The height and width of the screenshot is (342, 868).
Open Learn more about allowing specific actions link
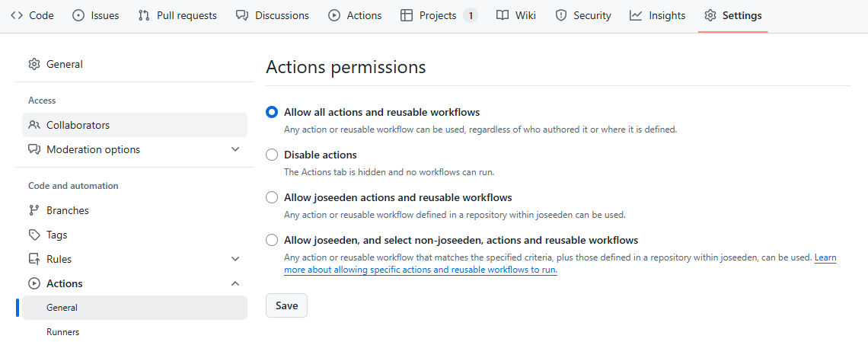tap(560, 264)
